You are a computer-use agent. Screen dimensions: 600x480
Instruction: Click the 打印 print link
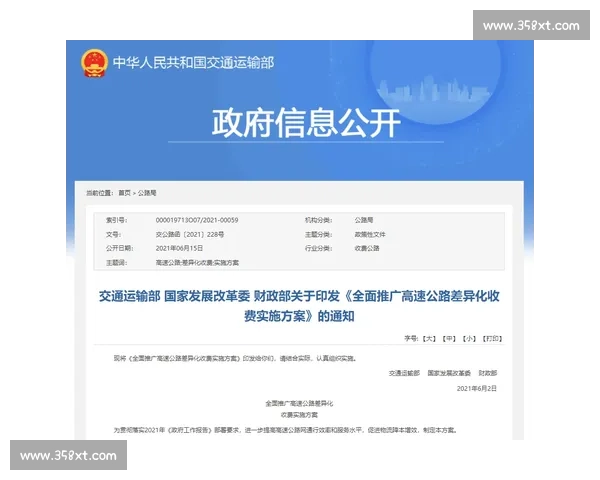[x=492, y=338]
